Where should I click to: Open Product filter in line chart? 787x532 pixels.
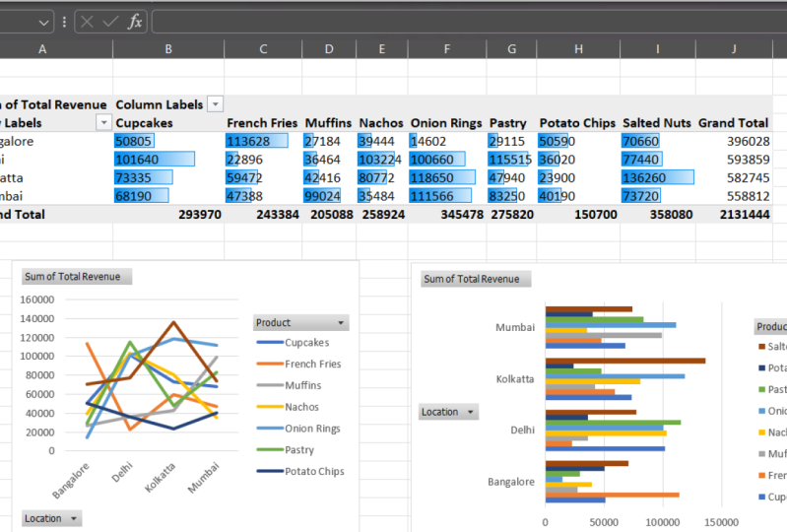pyautogui.click(x=300, y=322)
